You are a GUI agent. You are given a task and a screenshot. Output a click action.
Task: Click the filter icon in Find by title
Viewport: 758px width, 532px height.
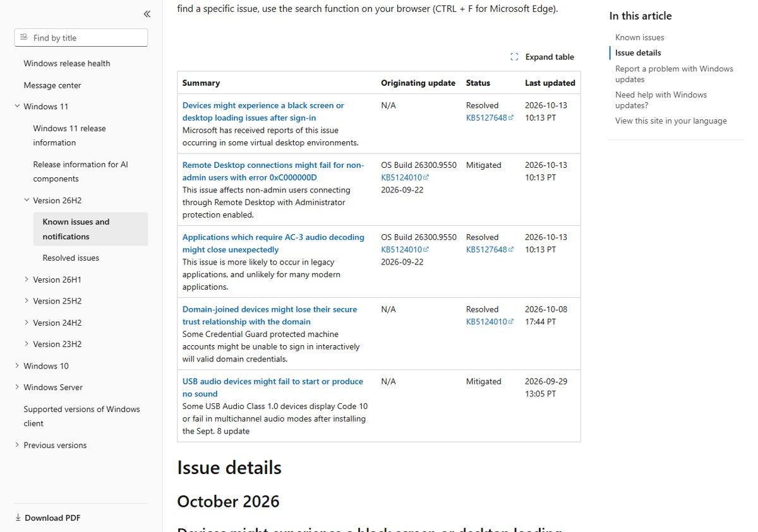point(24,38)
